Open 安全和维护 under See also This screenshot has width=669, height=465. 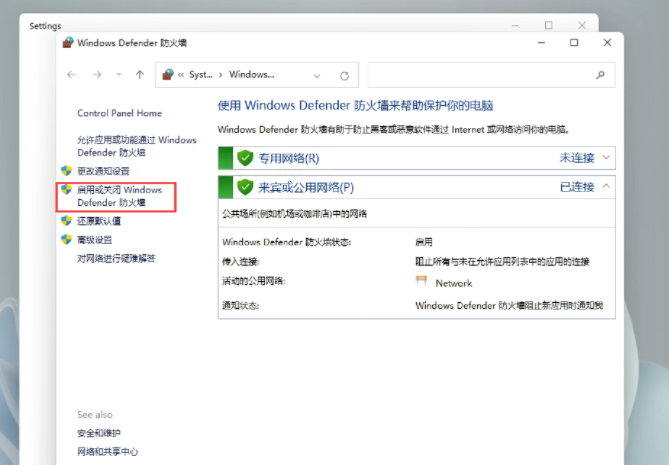pos(99,433)
